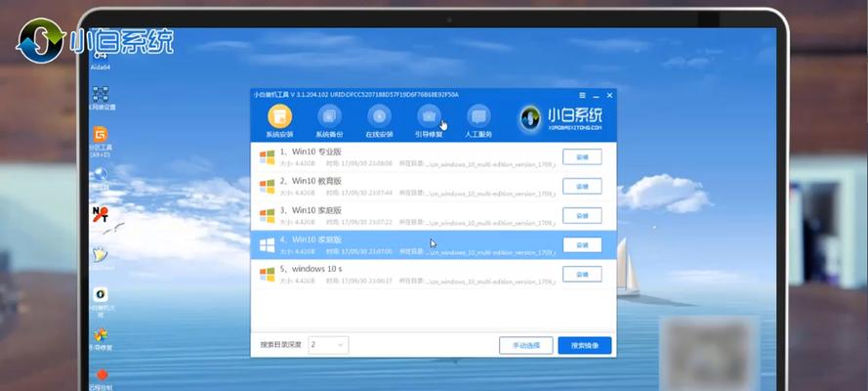Open the 系统安装 tab
Image resolution: width=868 pixels, height=391 pixels.
[279, 121]
